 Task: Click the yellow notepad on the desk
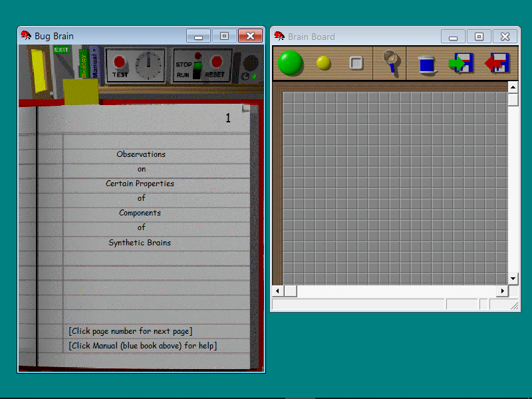click(x=80, y=91)
